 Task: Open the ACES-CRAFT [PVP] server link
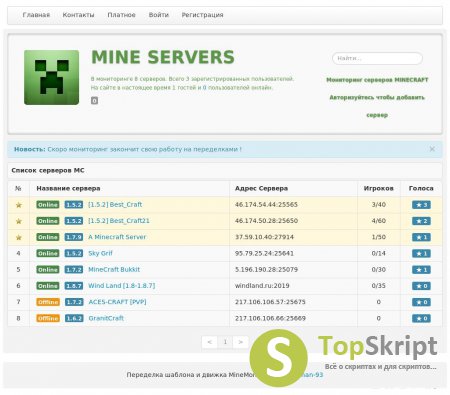[x=117, y=302]
